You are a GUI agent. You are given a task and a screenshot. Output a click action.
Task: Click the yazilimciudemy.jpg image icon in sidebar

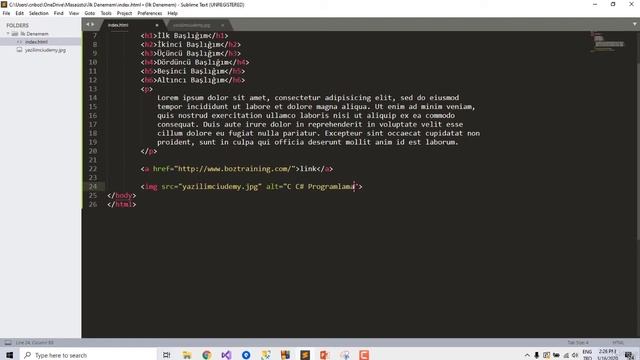pos(19,50)
